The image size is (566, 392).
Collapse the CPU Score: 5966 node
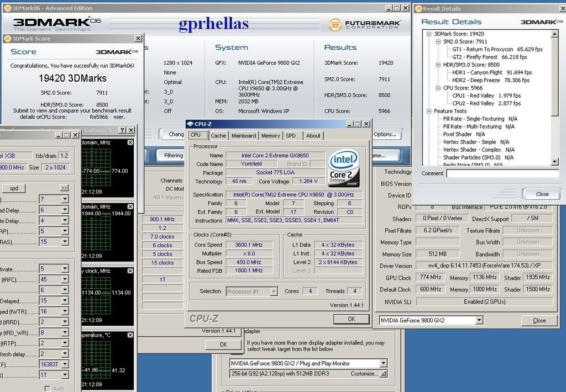click(438, 88)
